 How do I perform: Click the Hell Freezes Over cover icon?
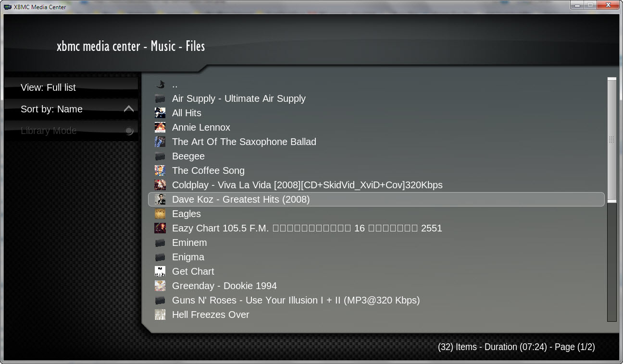[160, 315]
